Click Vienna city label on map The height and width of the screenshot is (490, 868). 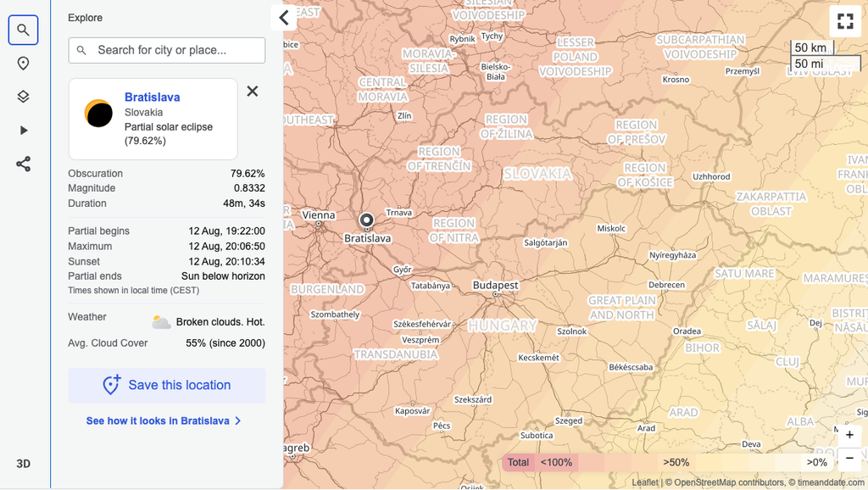tap(319, 214)
